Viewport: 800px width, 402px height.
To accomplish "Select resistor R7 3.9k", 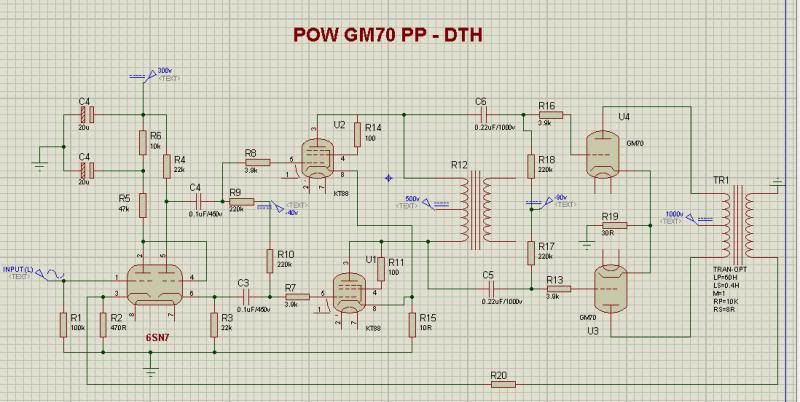I will pyautogui.click(x=297, y=296).
